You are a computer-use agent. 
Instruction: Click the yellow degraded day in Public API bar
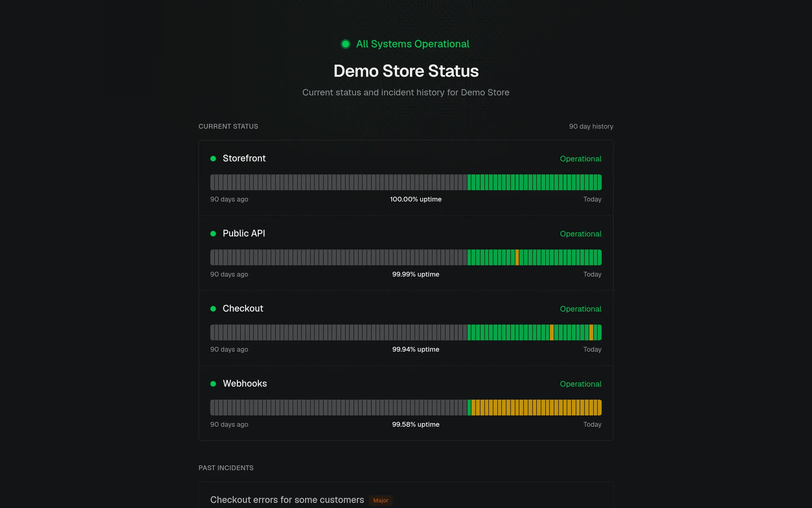tap(517, 257)
